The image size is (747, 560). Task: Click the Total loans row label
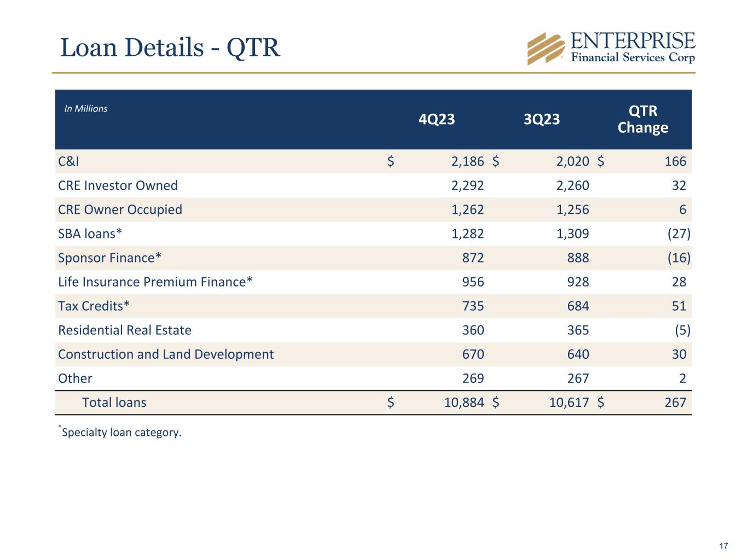(x=114, y=402)
